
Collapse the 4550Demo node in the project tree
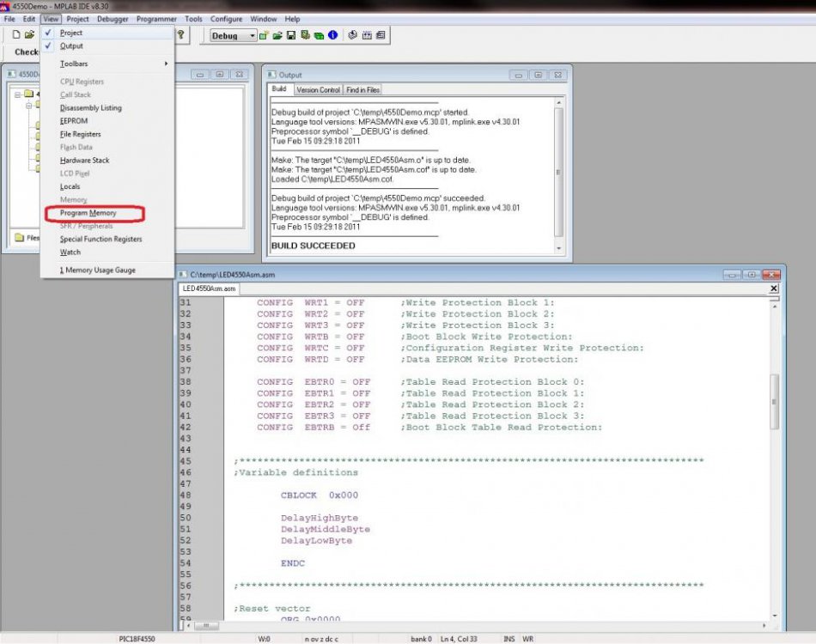point(17,94)
